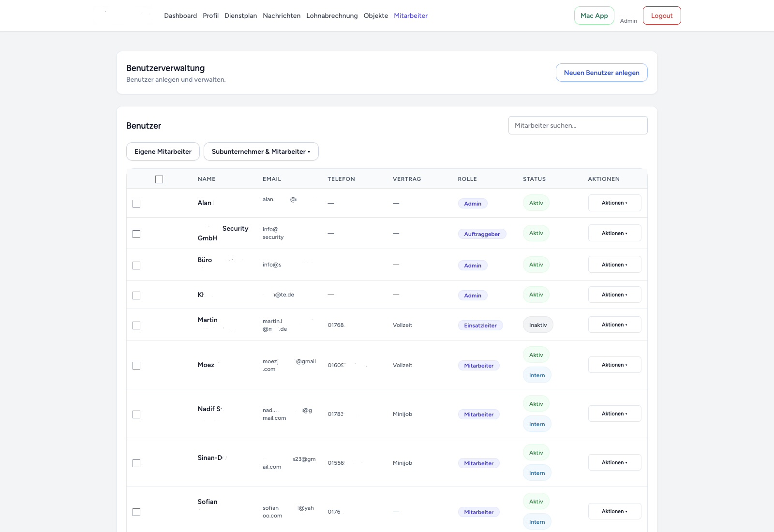Expand Aktionen for the Sofian row

[x=614, y=511]
